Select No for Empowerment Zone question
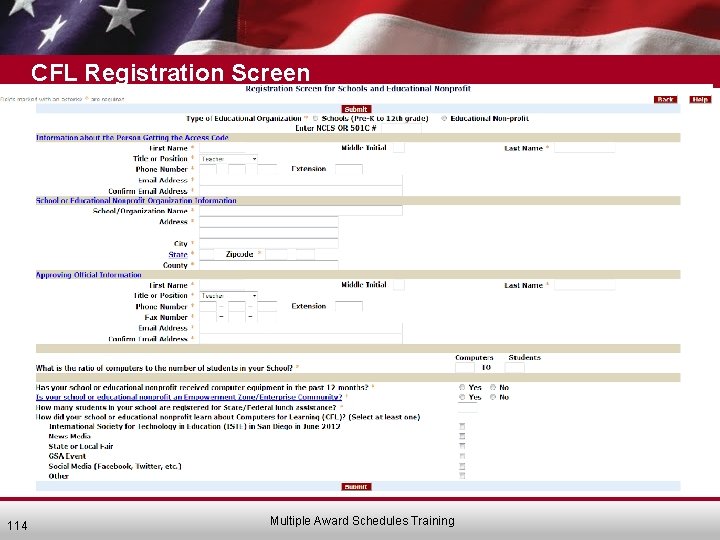Screen dimensions: 720x540 tap(493, 397)
